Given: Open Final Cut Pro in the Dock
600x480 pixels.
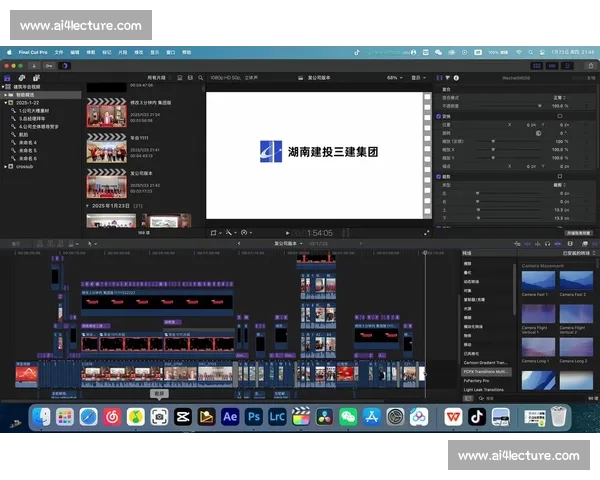Looking at the screenshot, I should tap(300, 416).
